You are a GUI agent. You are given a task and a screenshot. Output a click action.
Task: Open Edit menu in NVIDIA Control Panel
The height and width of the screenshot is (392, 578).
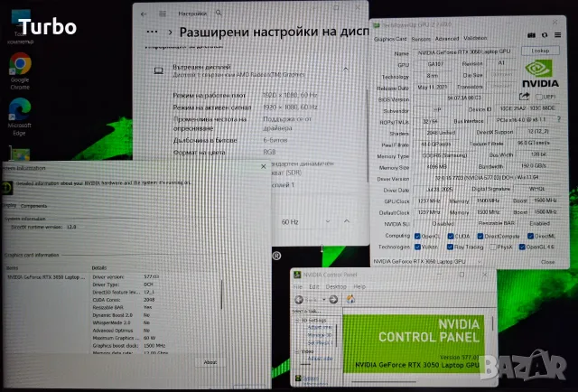tap(313, 286)
